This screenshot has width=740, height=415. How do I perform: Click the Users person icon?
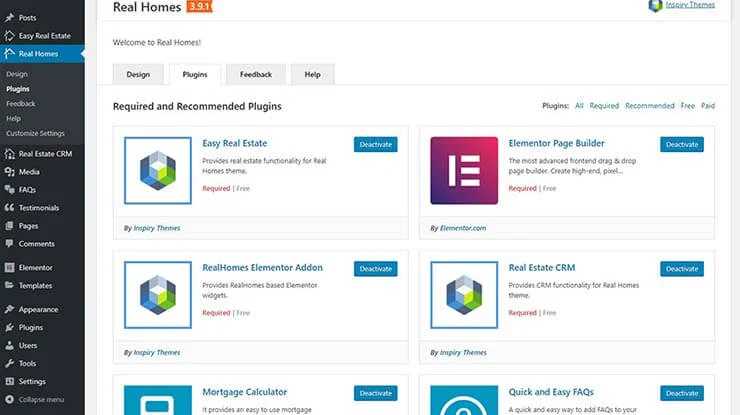coord(9,345)
